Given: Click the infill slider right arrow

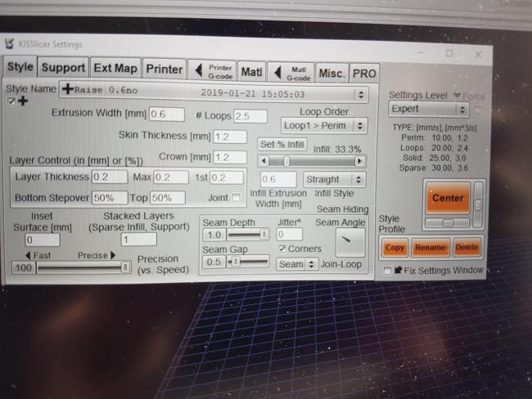Looking at the screenshot, I should (359, 161).
